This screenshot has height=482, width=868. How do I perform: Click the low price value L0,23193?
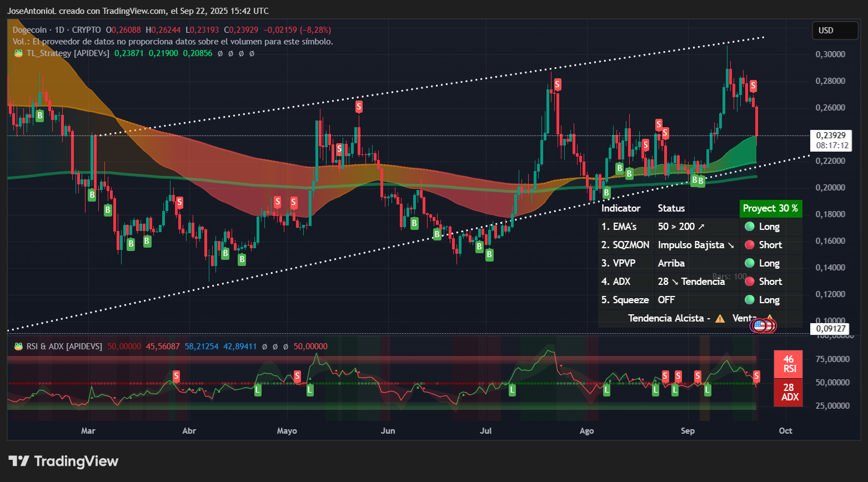click(202, 30)
